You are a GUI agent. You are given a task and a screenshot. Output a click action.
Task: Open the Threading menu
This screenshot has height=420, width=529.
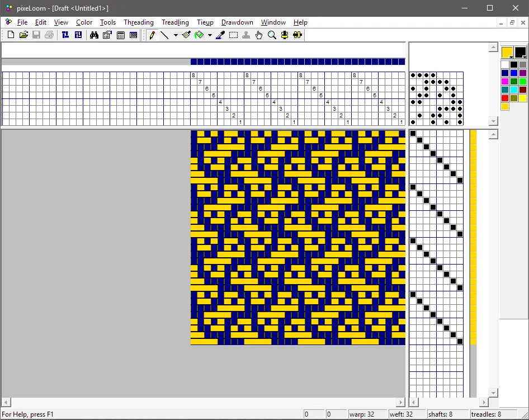[x=138, y=22]
